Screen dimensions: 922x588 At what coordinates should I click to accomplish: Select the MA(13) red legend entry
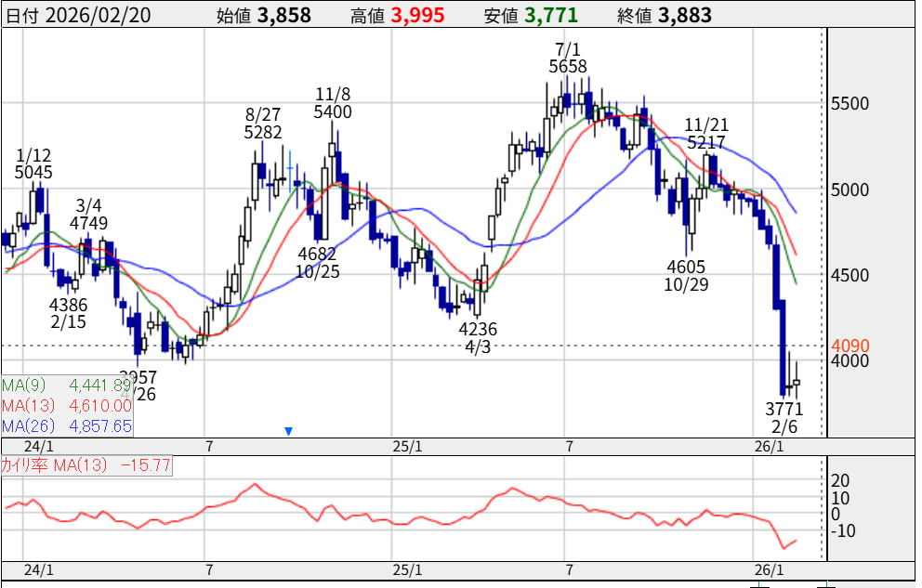pos(66,406)
